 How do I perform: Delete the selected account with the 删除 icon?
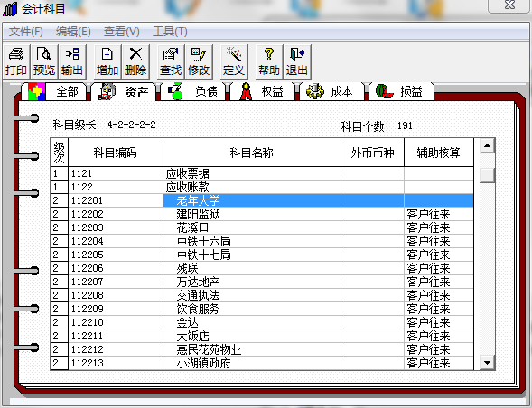pos(135,61)
